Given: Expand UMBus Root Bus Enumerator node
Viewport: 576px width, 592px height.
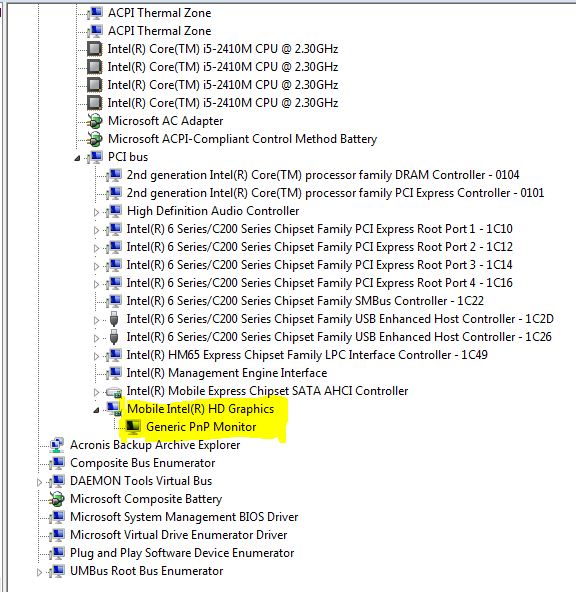Looking at the screenshot, I should point(39,572).
